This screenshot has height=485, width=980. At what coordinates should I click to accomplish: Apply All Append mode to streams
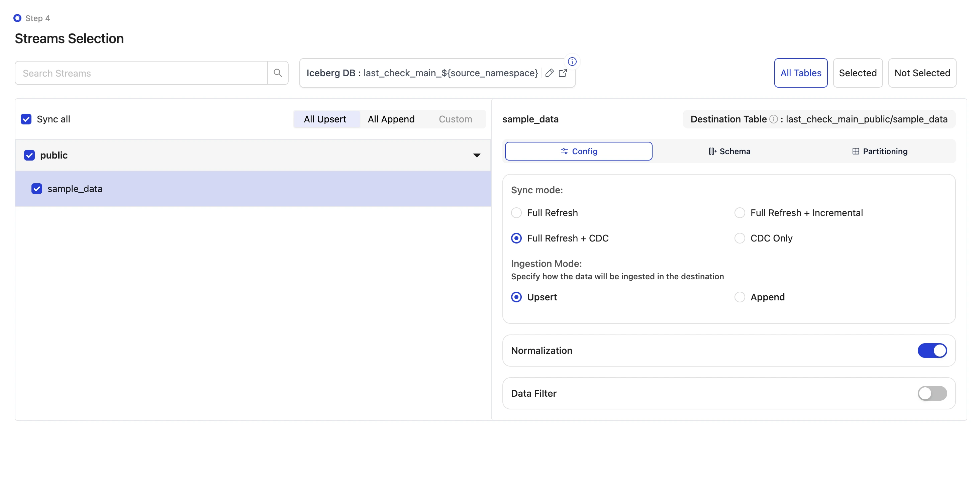point(391,119)
